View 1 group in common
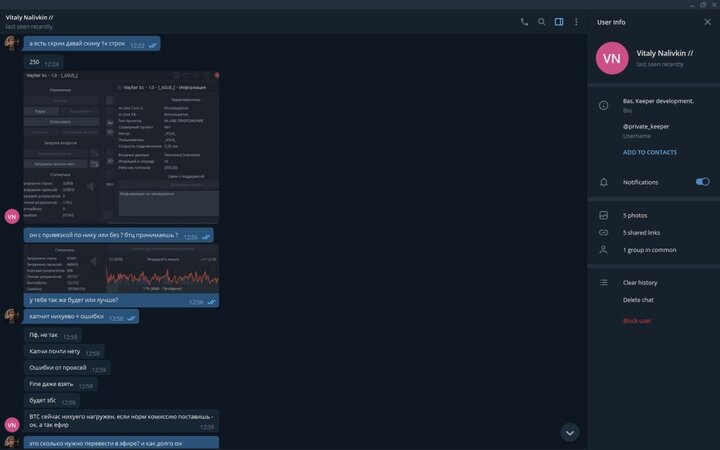 [x=649, y=250]
